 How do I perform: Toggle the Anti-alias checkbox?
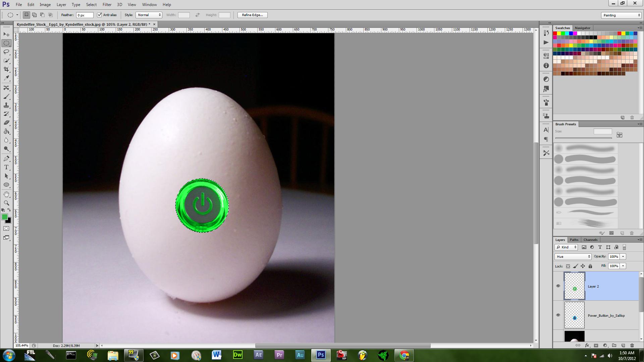coord(99,15)
